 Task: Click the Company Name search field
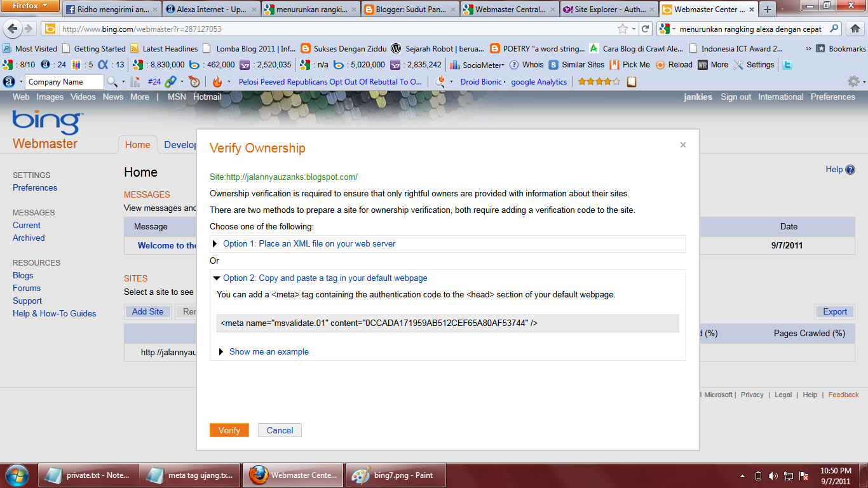click(64, 82)
